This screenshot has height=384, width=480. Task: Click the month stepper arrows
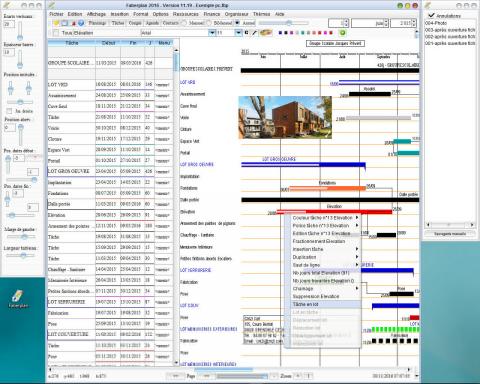tap(386, 23)
